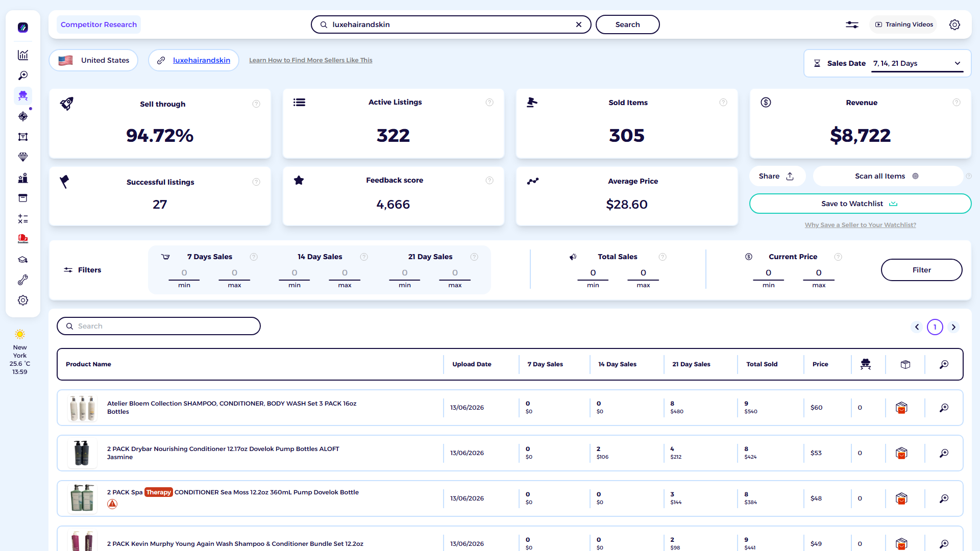Go to the previous results page
The height and width of the screenshot is (551, 980).
[917, 327]
